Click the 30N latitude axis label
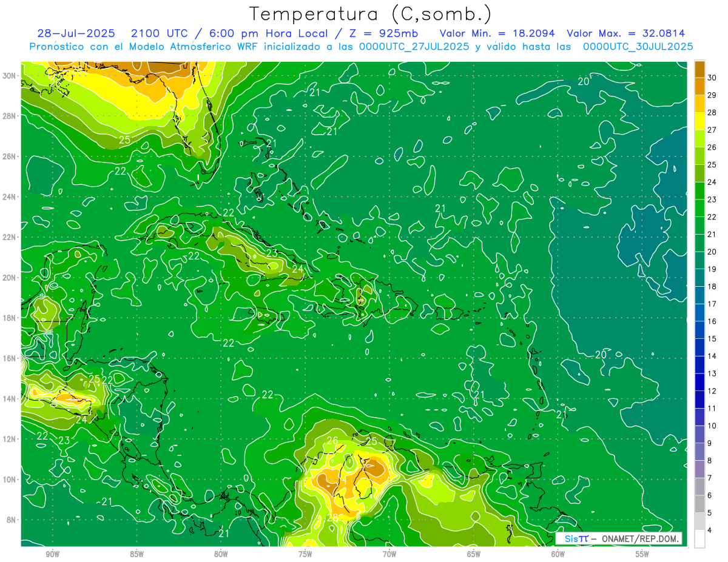Image resolution: width=728 pixels, height=562 pixels. pyautogui.click(x=9, y=76)
